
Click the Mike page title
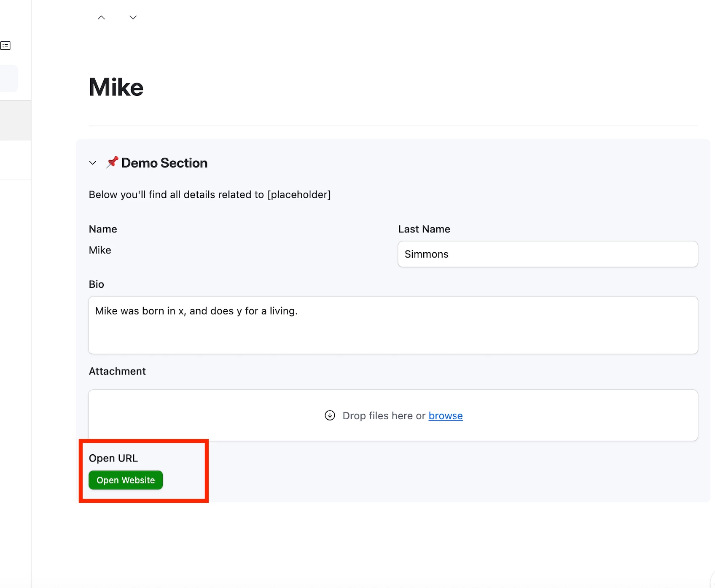(x=116, y=87)
